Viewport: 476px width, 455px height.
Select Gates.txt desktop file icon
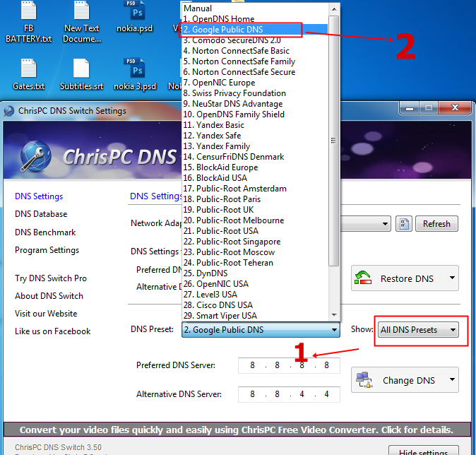[28, 74]
